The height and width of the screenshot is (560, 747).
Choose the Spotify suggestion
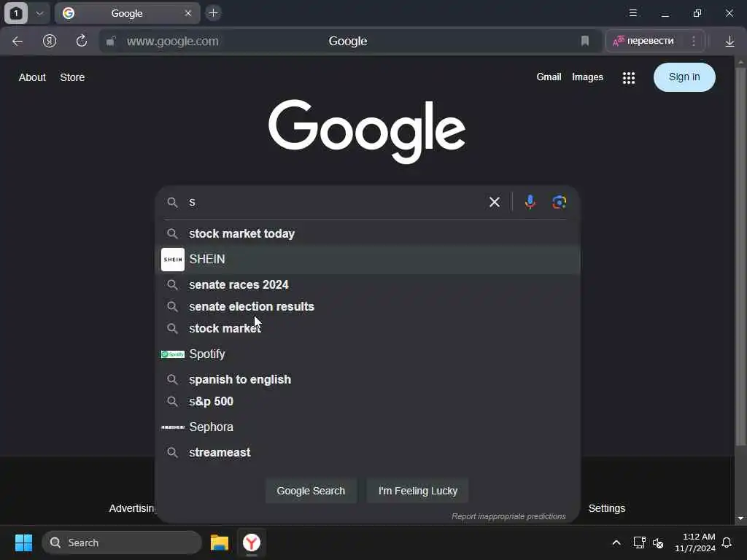[368, 354]
